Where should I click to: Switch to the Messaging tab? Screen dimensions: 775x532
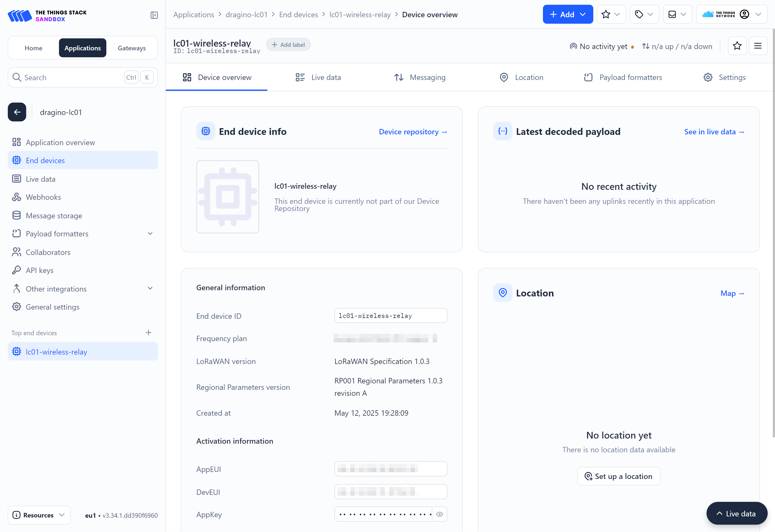point(420,77)
